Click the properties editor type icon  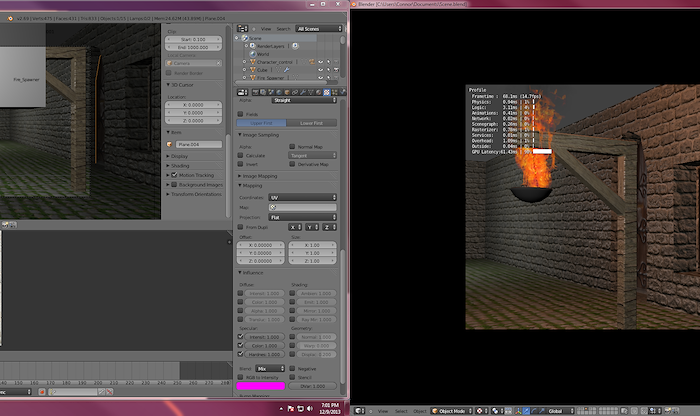pos(240,90)
